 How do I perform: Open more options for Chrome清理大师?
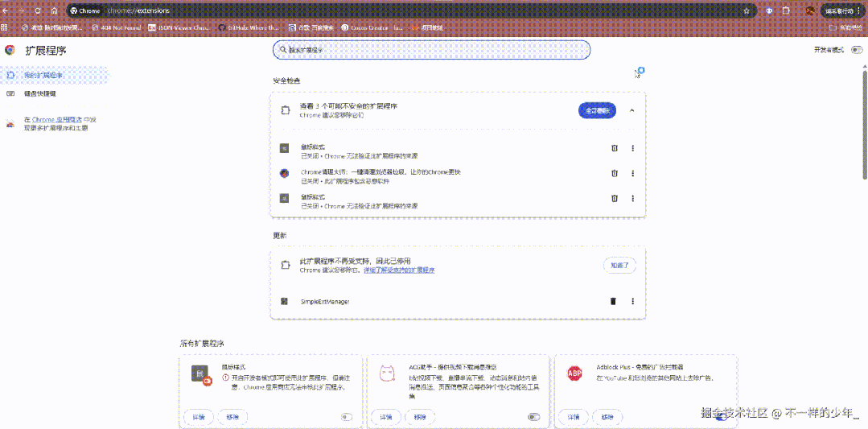[633, 173]
